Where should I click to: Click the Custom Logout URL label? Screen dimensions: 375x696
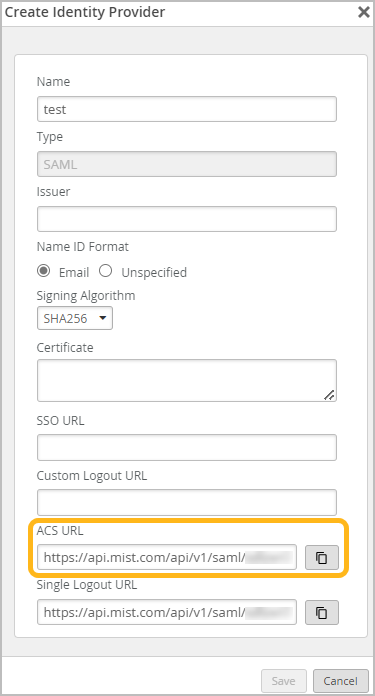pos(92,476)
